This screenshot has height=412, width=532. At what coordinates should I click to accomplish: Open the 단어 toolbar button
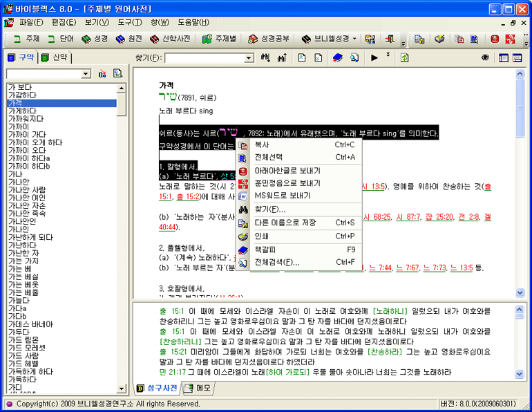[x=60, y=39]
